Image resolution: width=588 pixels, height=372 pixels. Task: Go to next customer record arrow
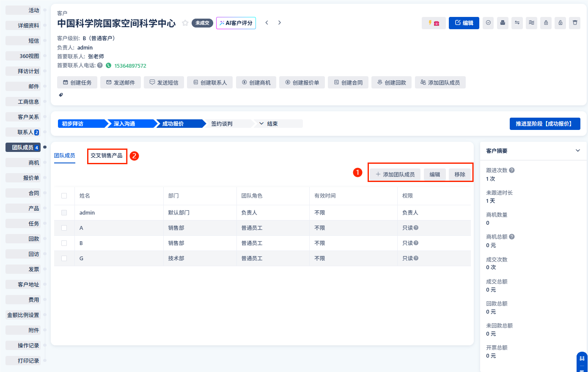coord(280,22)
